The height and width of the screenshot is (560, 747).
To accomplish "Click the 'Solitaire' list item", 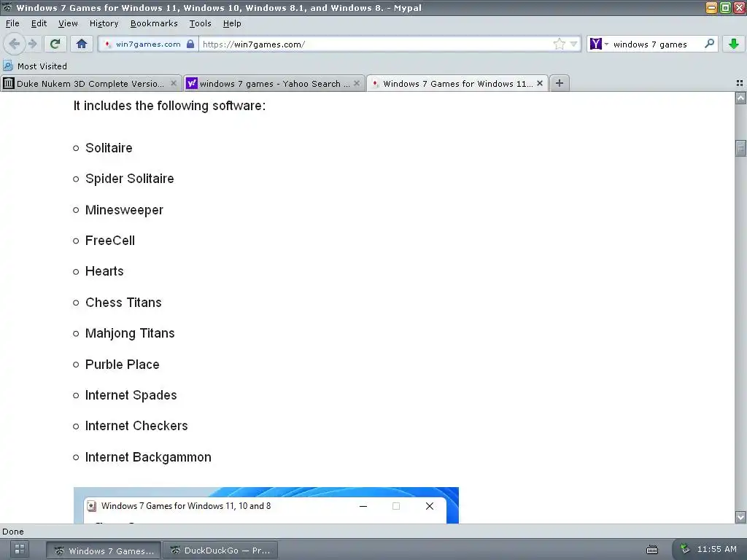I will tap(109, 148).
